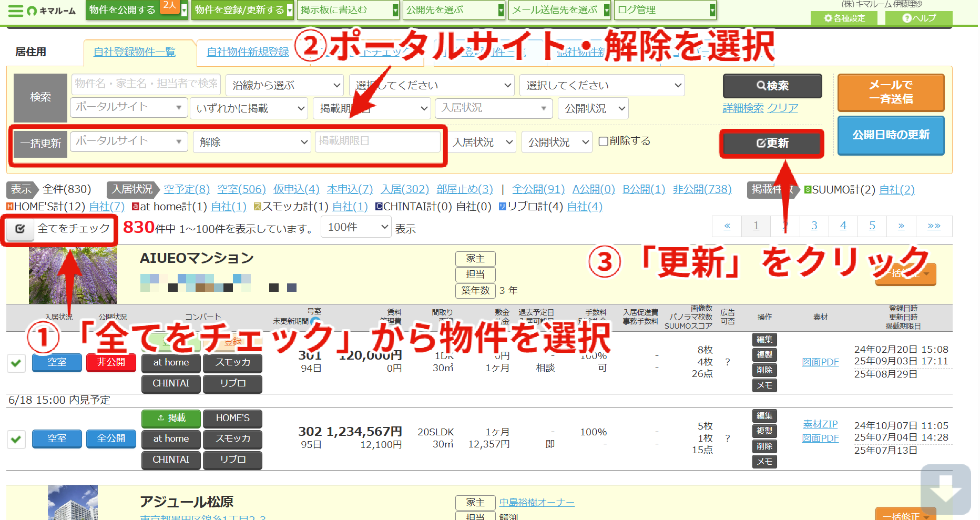
Task: Open 中島裕樹オーナー link
Action: (x=537, y=503)
